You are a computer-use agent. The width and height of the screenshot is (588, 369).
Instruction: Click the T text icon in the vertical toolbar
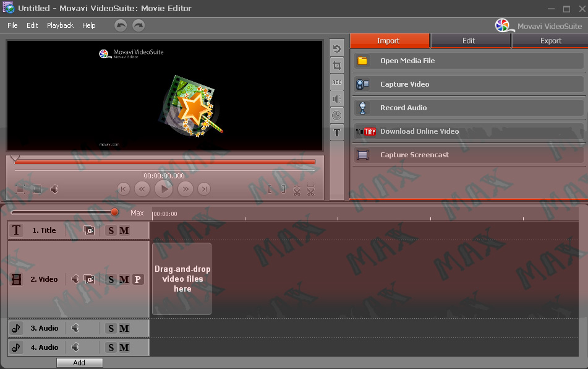pos(337,132)
